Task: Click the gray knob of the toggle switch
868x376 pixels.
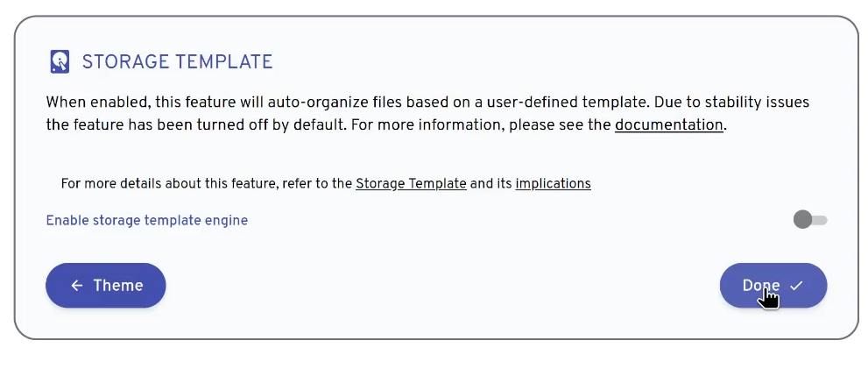Action: tap(802, 220)
